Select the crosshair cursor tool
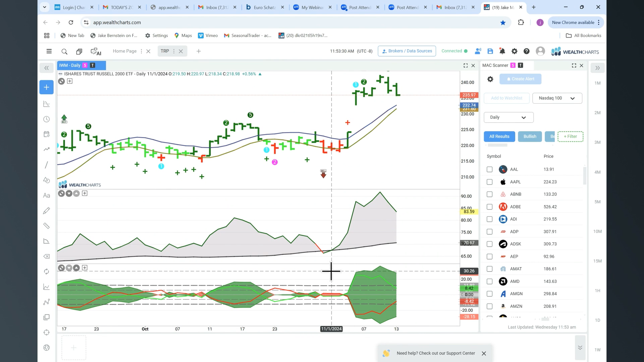 [46, 333]
